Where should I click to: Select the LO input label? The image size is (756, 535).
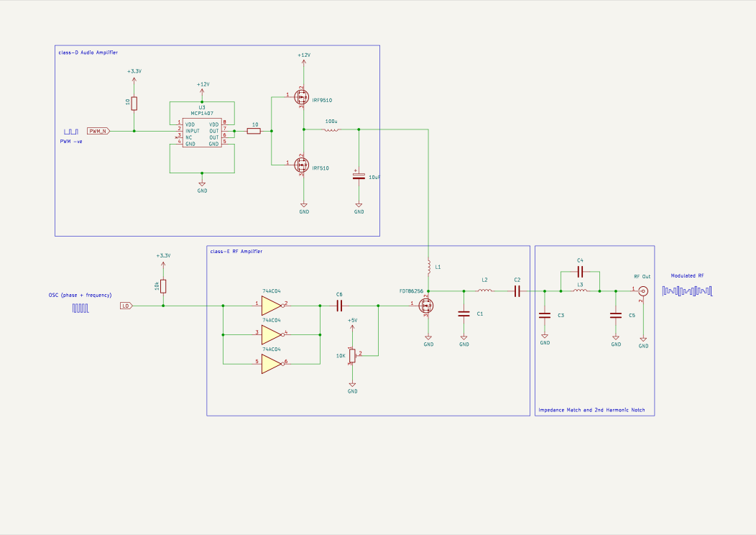tap(126, 306)
